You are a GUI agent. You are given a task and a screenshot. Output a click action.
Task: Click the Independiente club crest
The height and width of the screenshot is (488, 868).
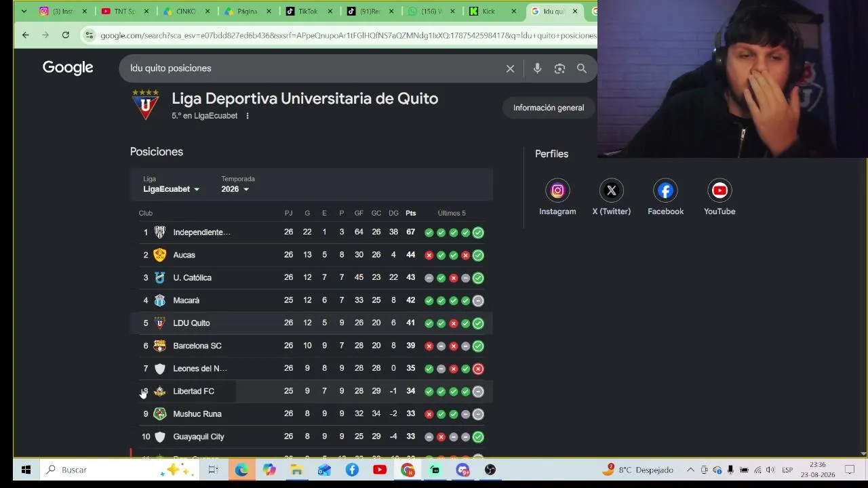159,232
